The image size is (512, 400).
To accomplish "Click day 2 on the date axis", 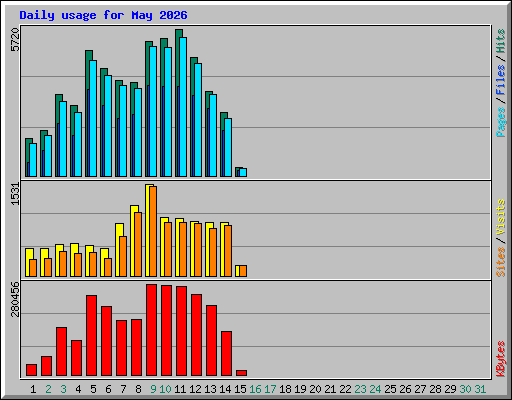I will coord(48,389).
